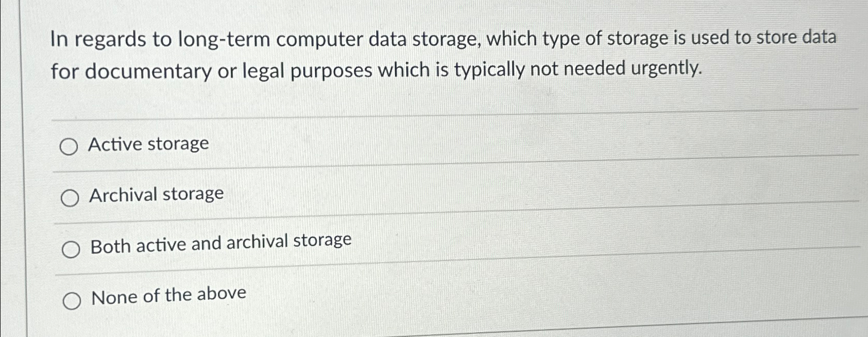
Task: Click the question text about long-term storage
Action: 392,54
